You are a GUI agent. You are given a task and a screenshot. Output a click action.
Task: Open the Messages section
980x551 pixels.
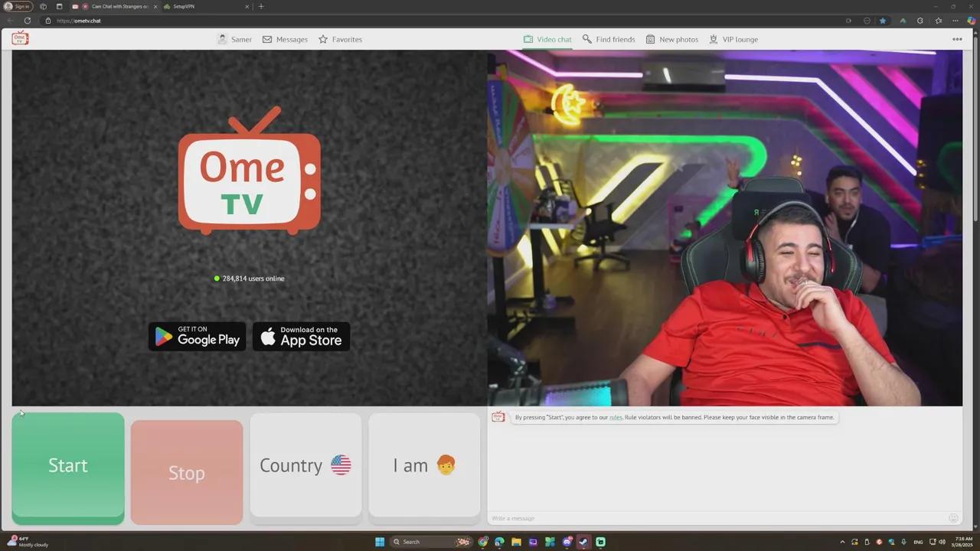(285, 39)
